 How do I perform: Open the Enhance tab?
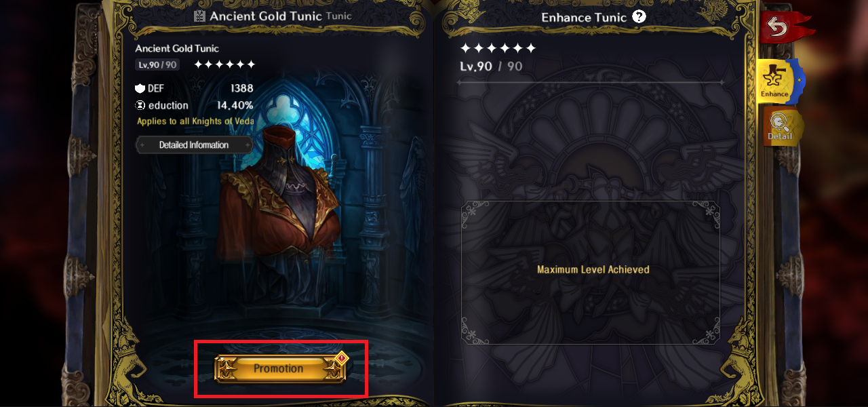[775, 81]
